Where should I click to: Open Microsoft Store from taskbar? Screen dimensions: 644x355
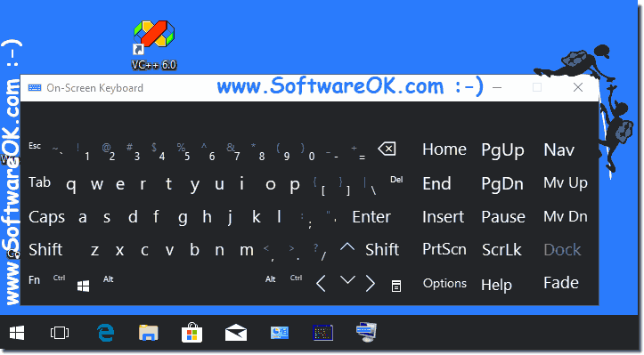192,333
